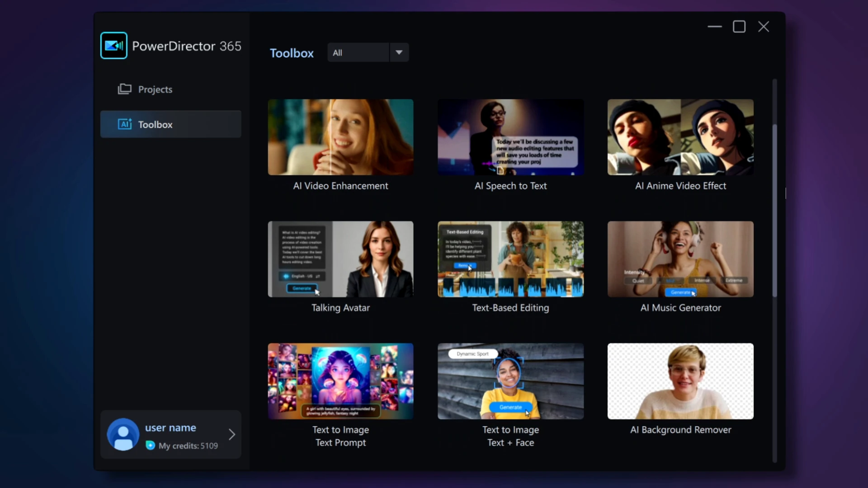Click the Text Prompt label
This screenshot has width=868, height=488.
(340, 443)
